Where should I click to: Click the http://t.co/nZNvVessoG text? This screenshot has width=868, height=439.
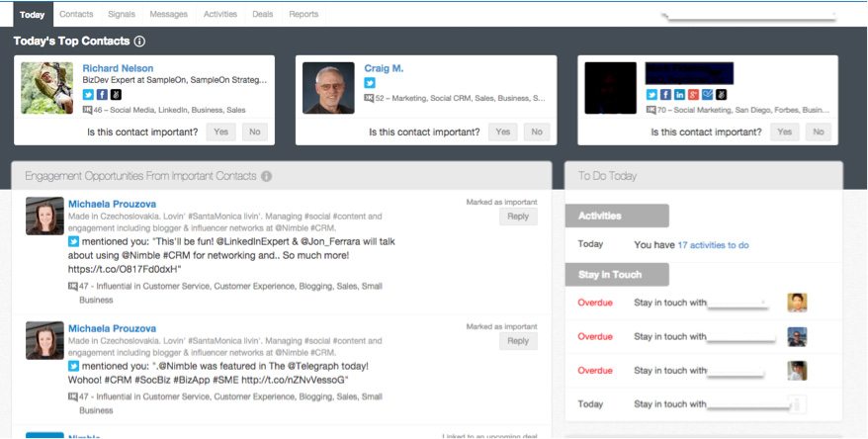pyautogui.click(x=295, y=380)
